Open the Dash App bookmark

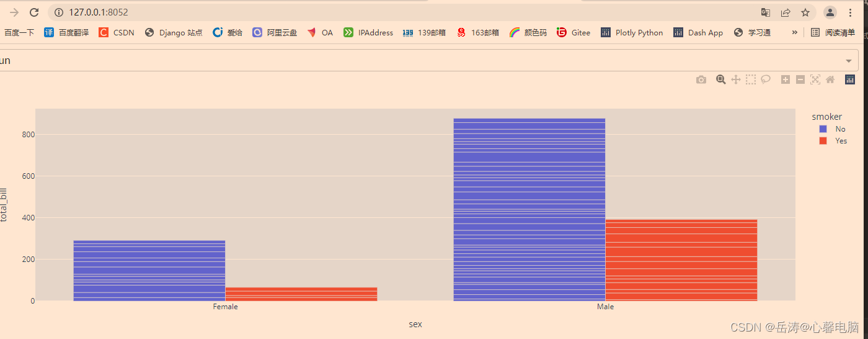698,32
